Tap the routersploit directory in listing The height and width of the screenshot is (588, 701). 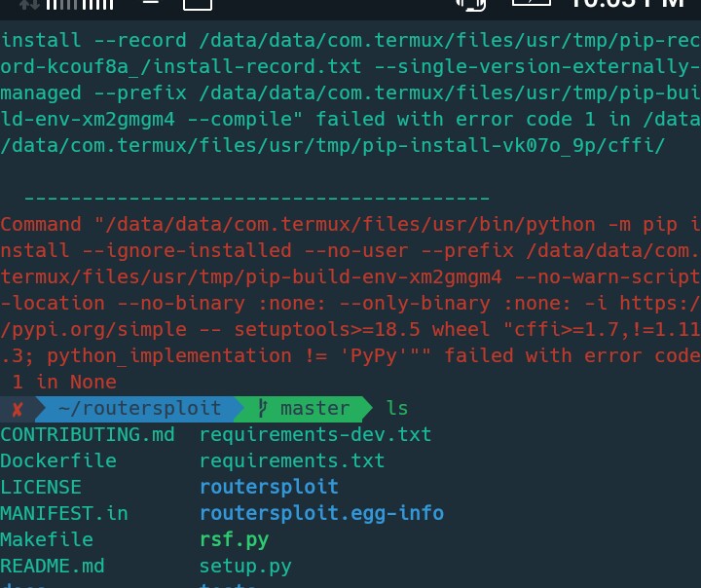(x=269, y=487)
